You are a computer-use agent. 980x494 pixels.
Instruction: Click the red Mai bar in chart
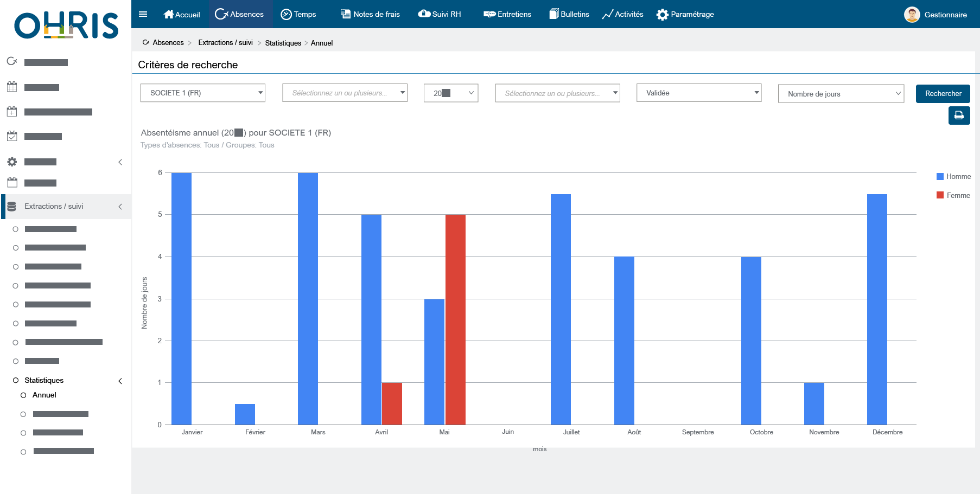click(x=455, y=319)
